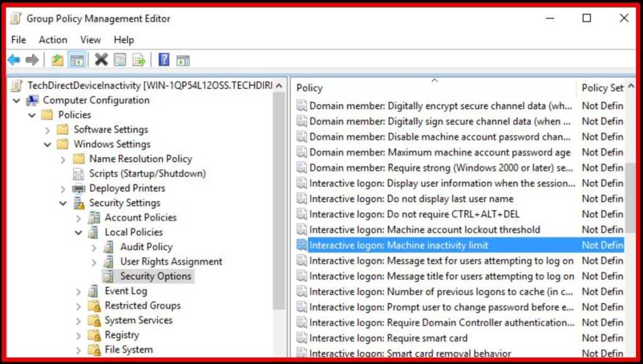This screenshot has height=364, width=643.
Task: Click the Delete X toolbar icon
Action: click(101, 60)
